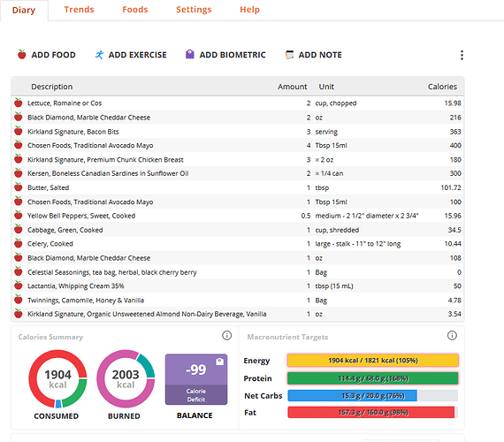This screenshot has width=504, height=442.
Task: Click the 'large - stalk' unit for Celery
Action: (x=358, y=244)
